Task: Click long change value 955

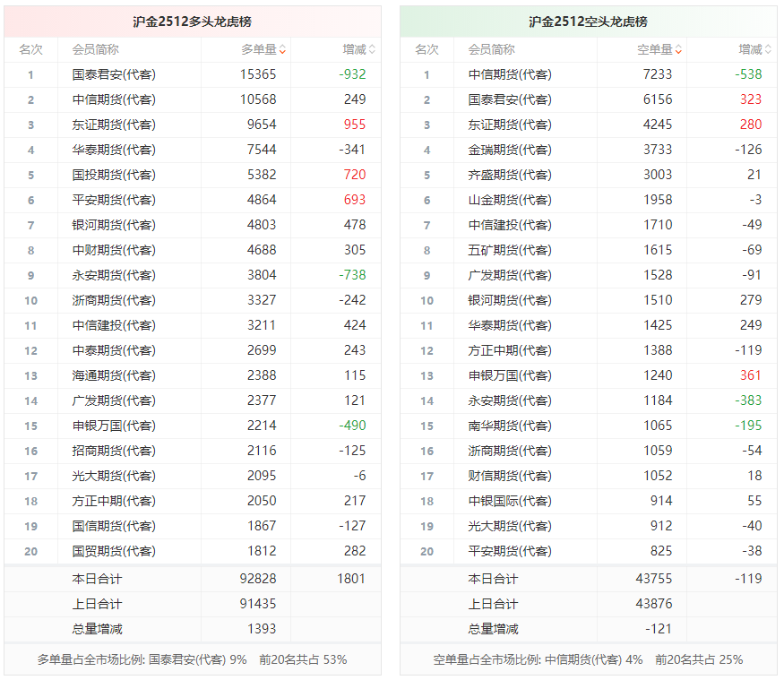Action: (x=355, y=125)
